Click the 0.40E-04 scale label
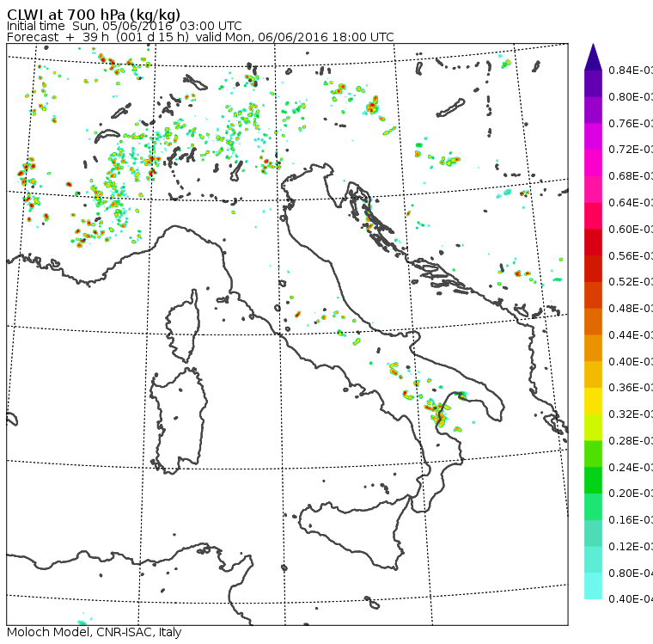Screen dimensions: 653x644 (631, 599)
